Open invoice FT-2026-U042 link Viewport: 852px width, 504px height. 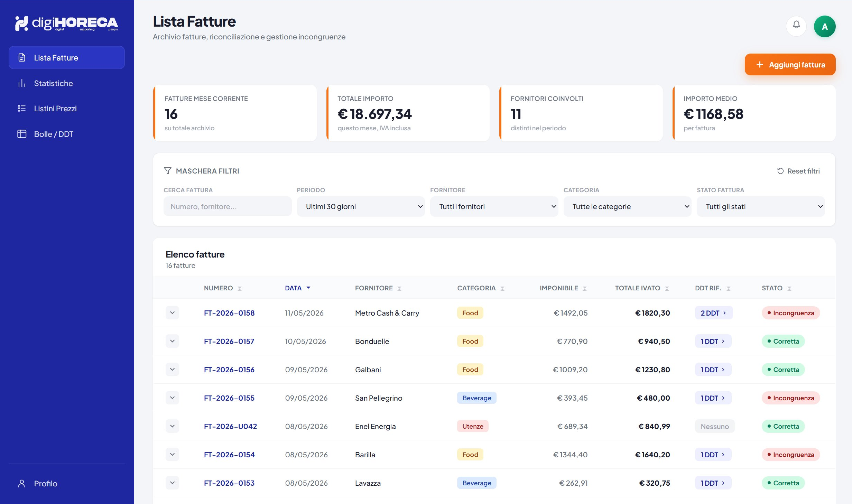(x=230, y=426)
